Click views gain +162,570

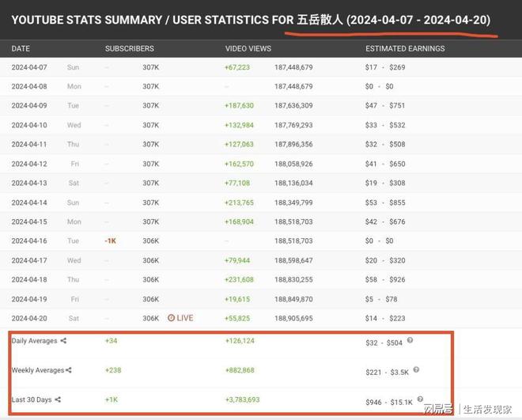tap(239, 164)
